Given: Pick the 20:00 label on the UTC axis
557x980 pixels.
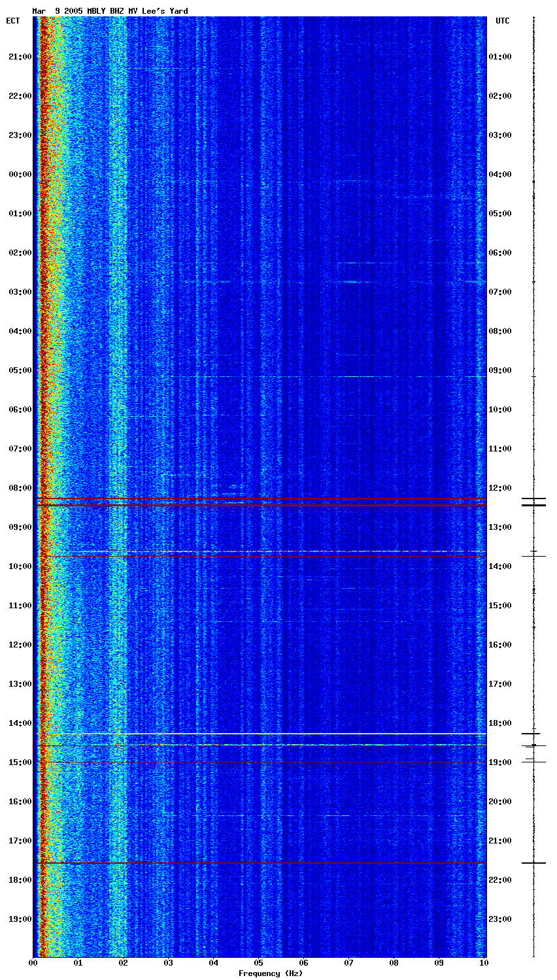Looking at the screenshot, I should click(500, 802).
